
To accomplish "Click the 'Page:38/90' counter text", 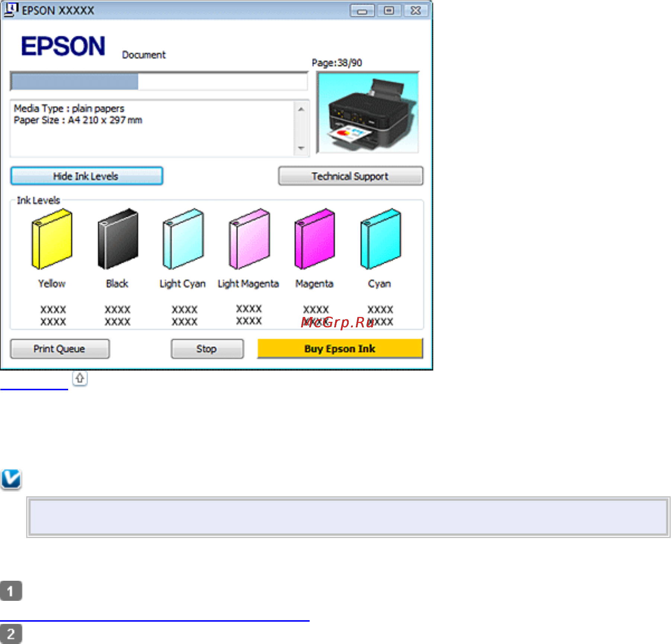I will coord(337,63).
